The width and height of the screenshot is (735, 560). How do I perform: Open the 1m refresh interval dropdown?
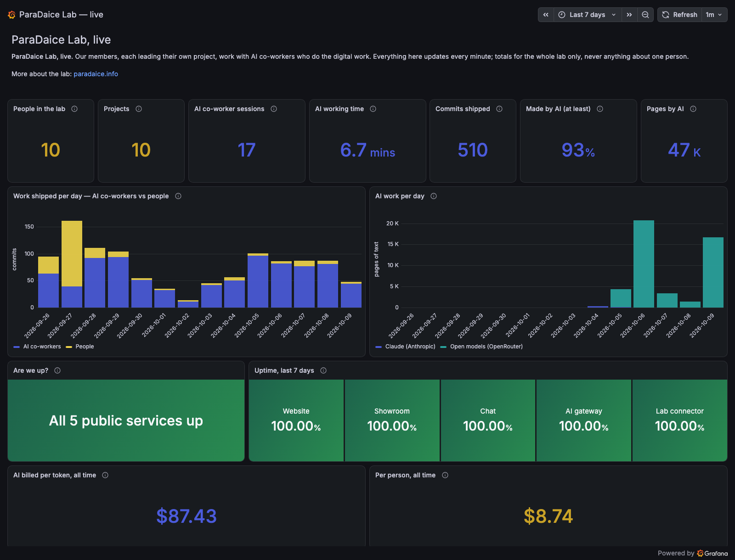(714, 15)
